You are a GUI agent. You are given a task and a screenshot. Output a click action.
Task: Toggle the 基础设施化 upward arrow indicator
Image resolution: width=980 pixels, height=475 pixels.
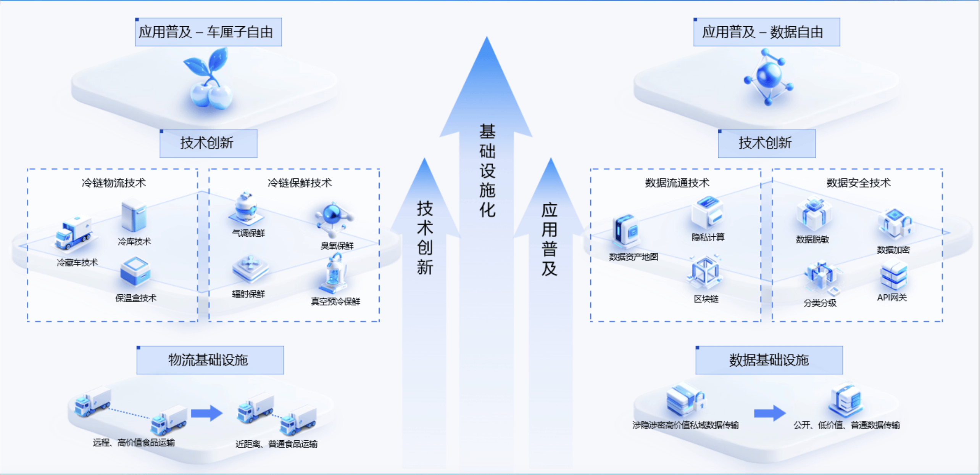point(476,187)
